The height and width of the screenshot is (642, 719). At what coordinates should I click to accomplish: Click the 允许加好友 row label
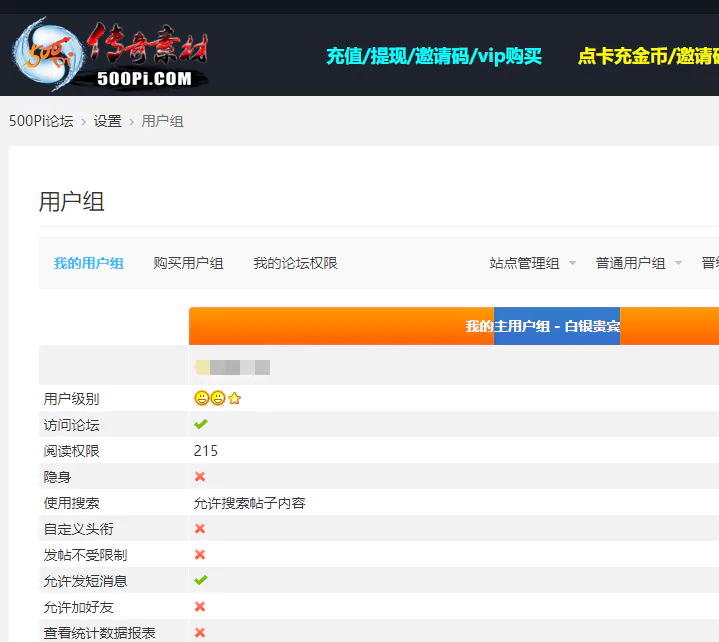78,607
